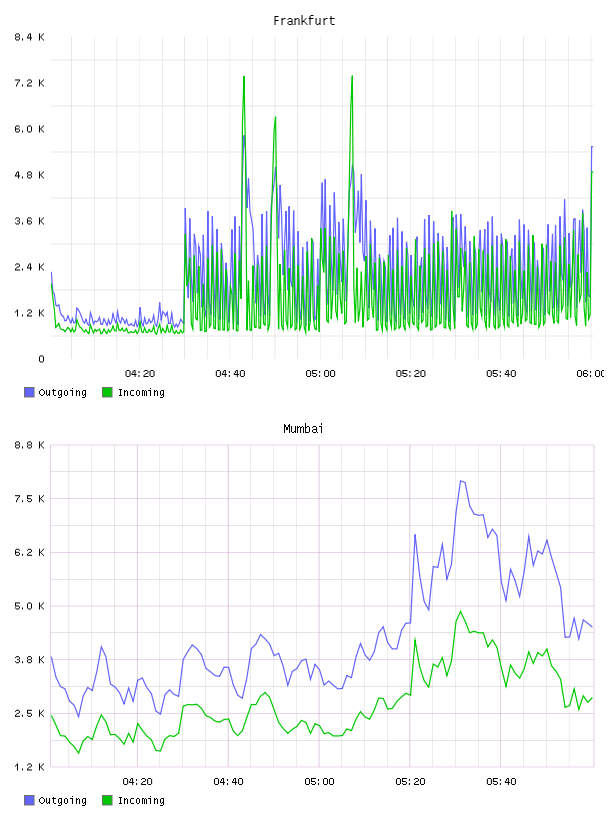Click the 7.5 K y-axis label in Mumbai chart
The image size is (608, 816).
(30, 499)
